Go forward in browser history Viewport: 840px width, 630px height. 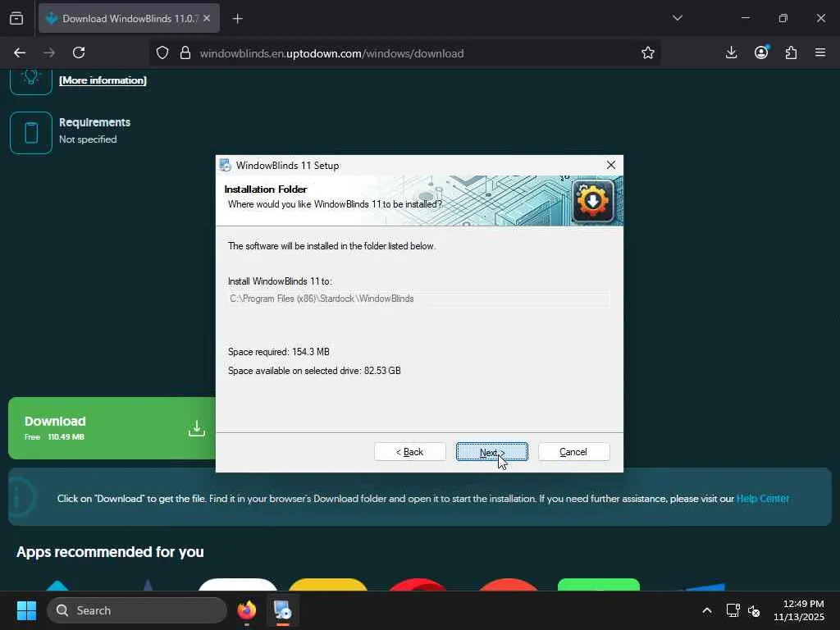49,53
